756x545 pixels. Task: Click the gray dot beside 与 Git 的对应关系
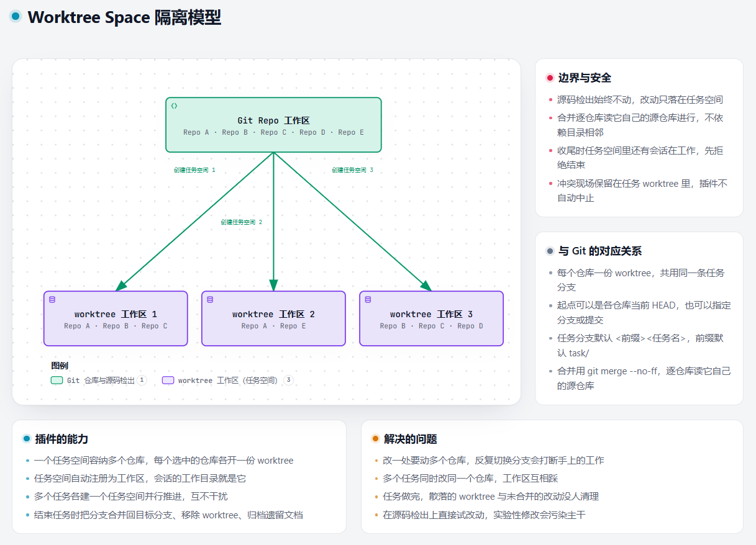pyautogui.click(x=550, y=251)
